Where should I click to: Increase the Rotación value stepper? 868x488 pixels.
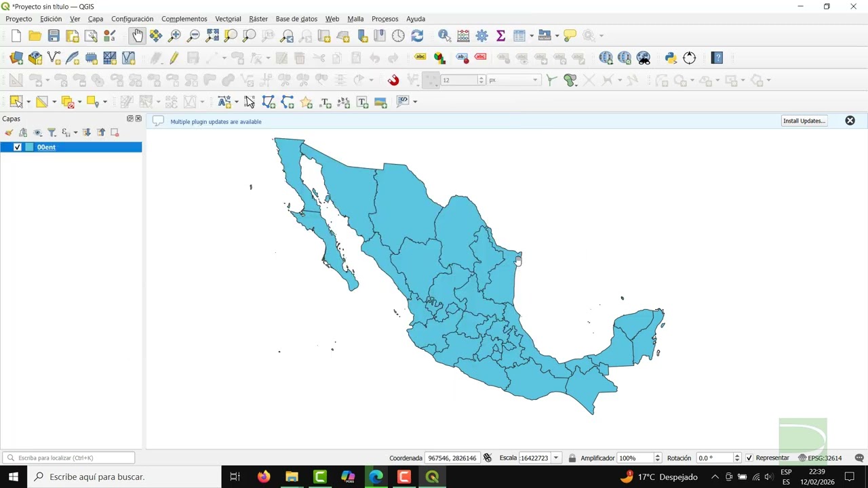737,455
